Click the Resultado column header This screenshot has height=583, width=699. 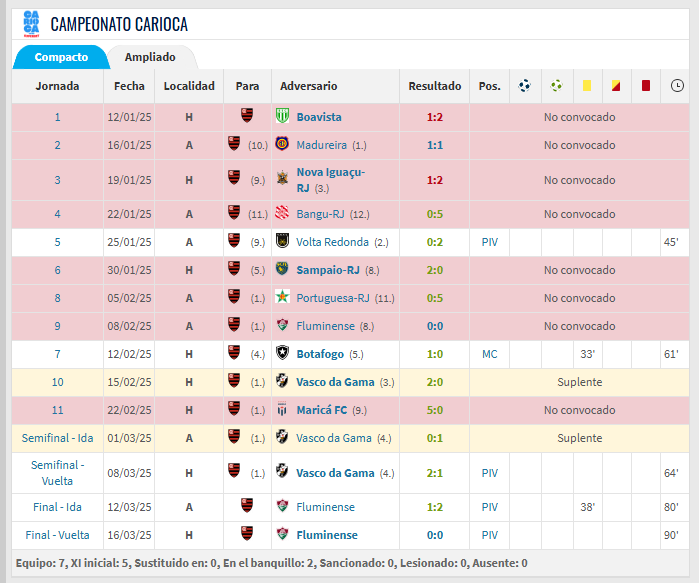[435, 86]
